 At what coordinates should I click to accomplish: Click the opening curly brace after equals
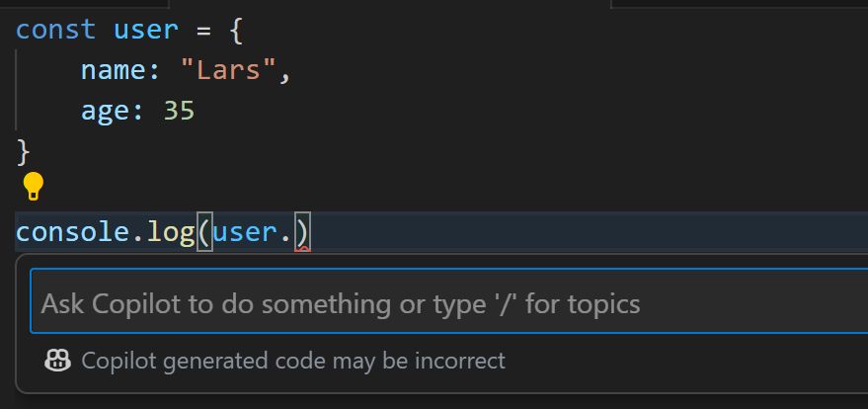(236, 30)
